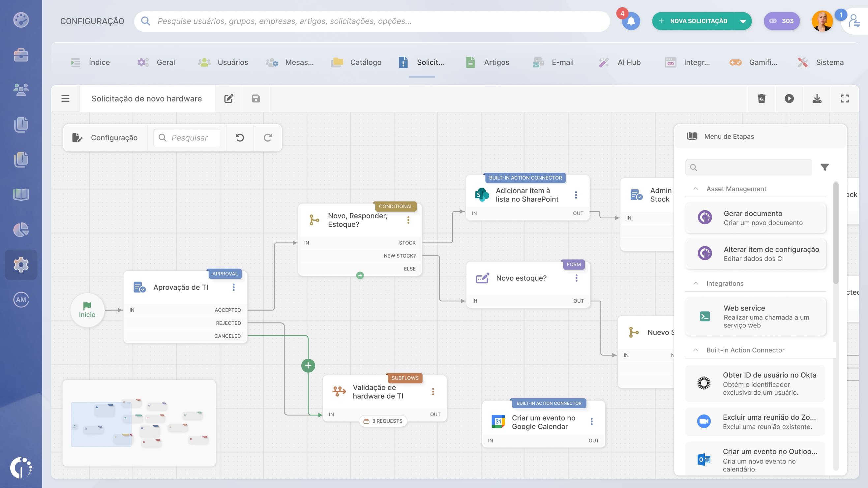Redo the last change with the redo arrow
This screenshot has height=488, width=868.
pos(267,137)
